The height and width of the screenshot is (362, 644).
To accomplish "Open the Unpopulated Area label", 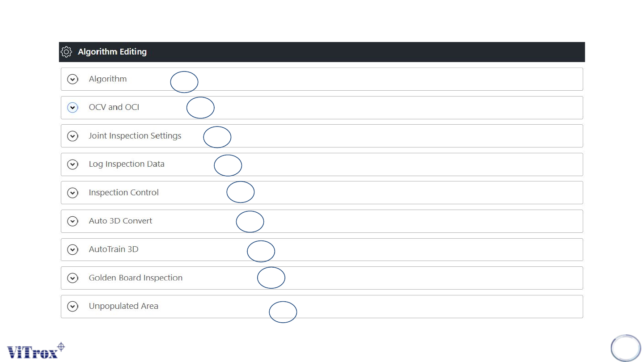I will (123, 306).
